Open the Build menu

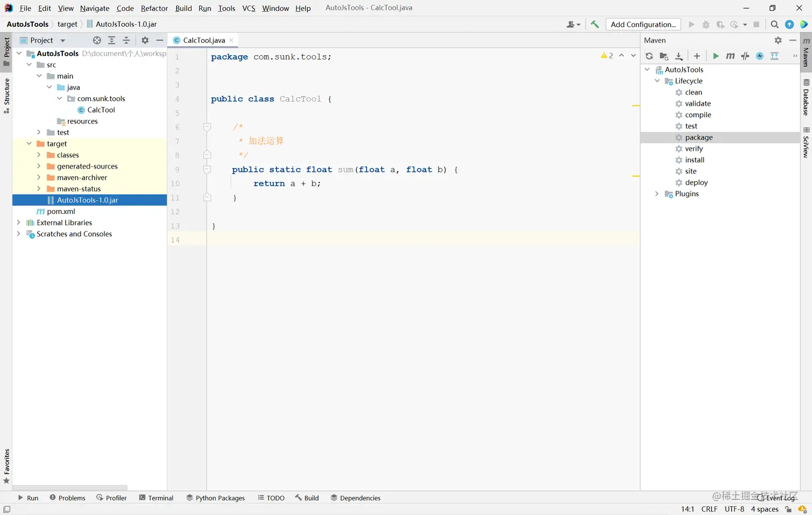183,8
